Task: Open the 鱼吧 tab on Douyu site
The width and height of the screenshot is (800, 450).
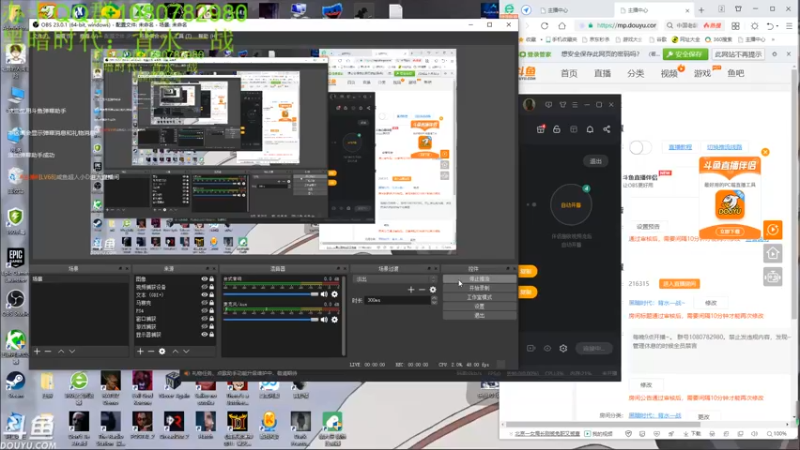Action: point(736,73)
